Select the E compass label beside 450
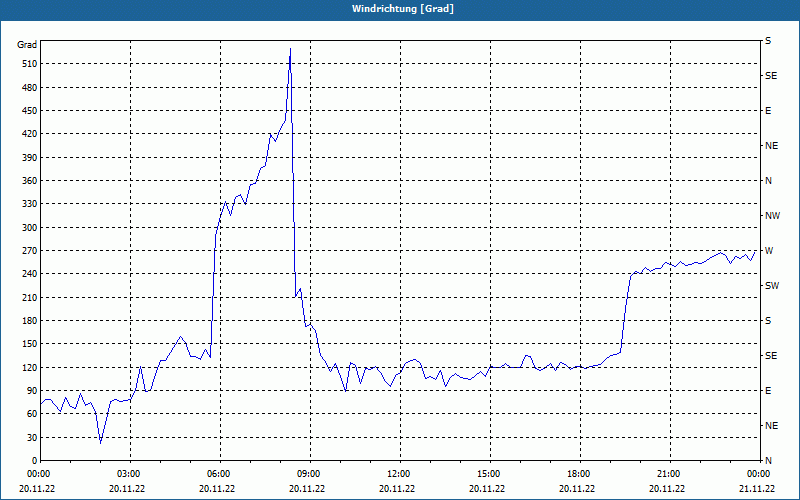This screenshot has height=500, width=800. [768, 111]
